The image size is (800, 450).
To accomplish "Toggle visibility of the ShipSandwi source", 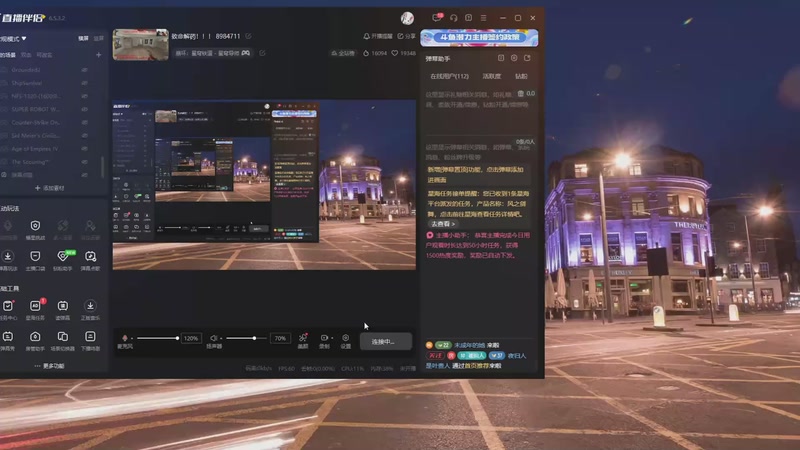I will [84, 83].
